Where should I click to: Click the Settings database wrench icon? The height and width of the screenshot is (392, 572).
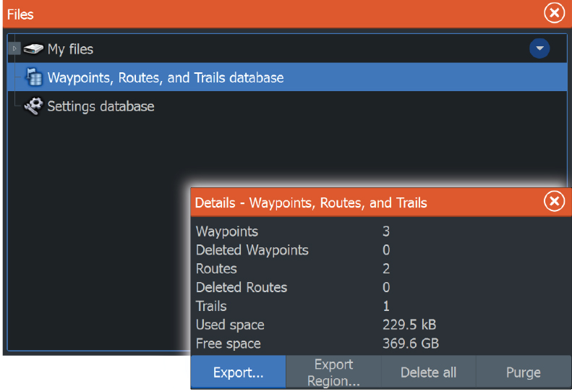[33, 106]
